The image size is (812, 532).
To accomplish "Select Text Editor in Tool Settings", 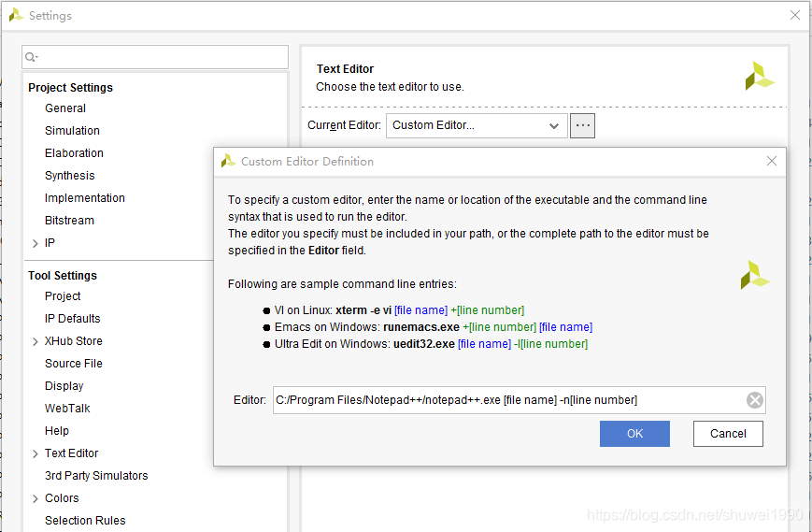I will (x=71, y=453).
